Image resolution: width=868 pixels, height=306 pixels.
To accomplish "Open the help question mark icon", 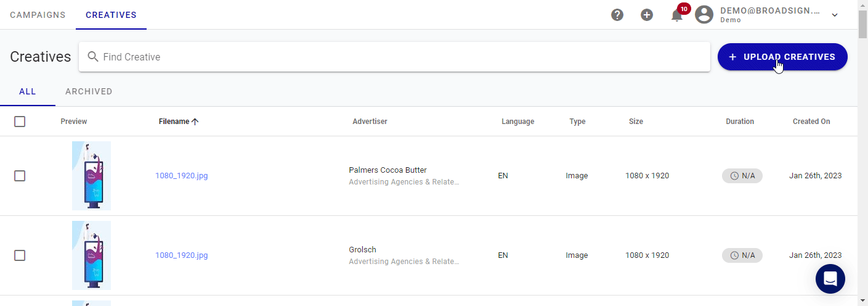I will pos(617,15).
